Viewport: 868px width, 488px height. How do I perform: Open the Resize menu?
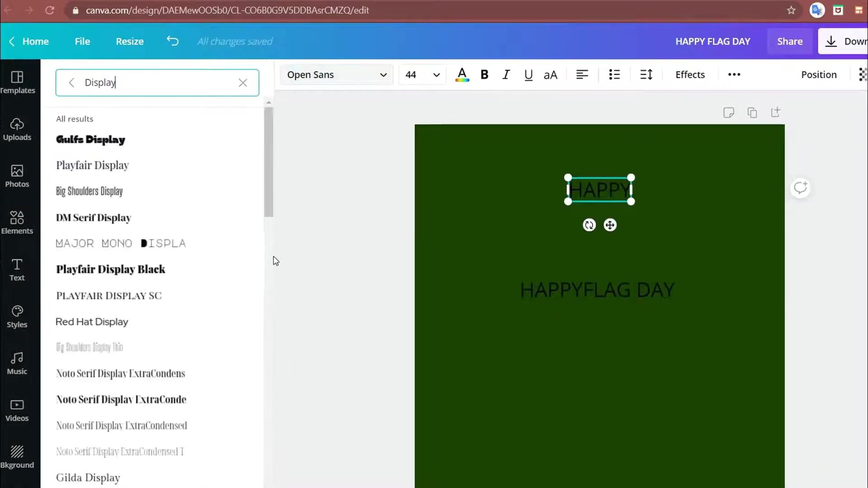pos(130,41)
